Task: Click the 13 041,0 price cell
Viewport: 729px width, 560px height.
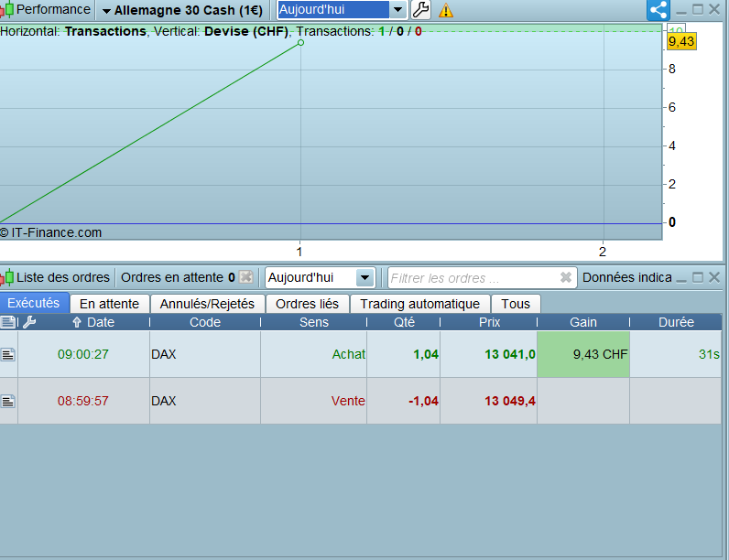Action: tap(489, 354)
